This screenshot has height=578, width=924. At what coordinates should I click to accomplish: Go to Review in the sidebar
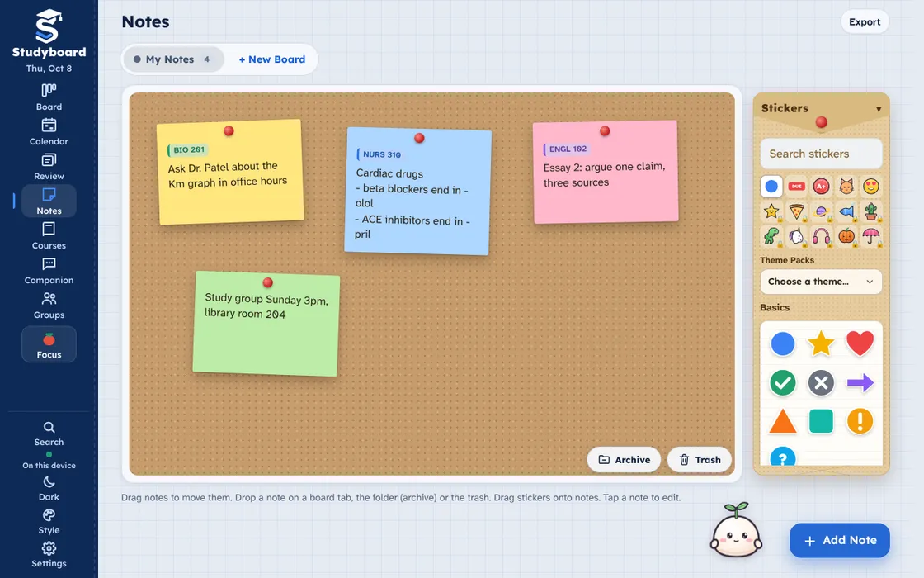(x=49, y=167)
